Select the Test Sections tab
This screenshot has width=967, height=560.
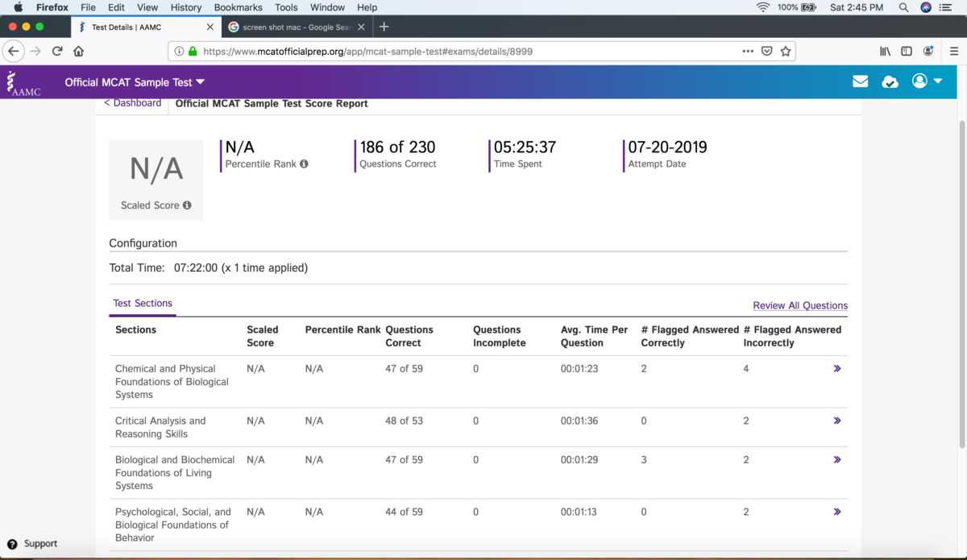(x=143, y=304)
